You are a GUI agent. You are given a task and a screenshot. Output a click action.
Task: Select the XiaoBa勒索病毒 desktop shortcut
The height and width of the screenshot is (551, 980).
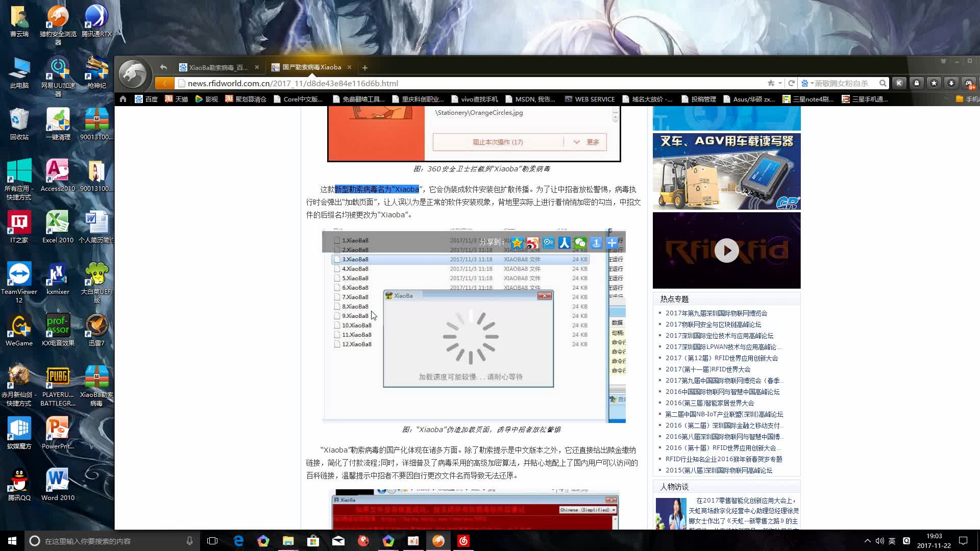pos(96,385)
